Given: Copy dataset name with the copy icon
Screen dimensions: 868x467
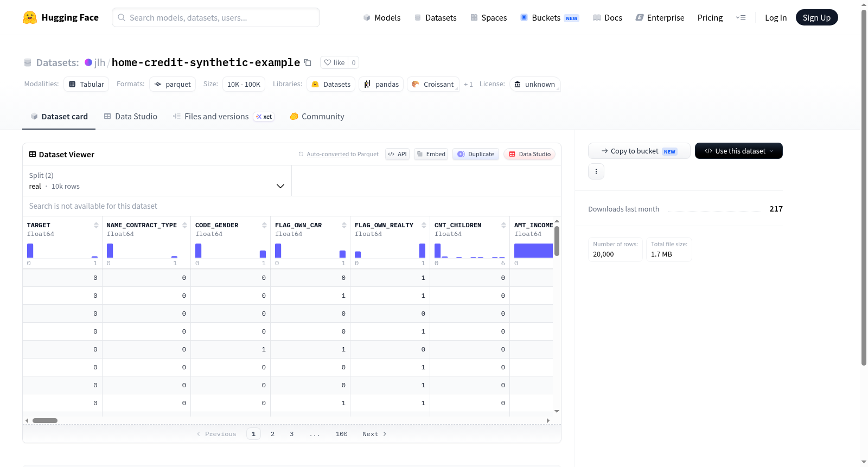Looking at the screenshot, I should click(x=308, y=62).
